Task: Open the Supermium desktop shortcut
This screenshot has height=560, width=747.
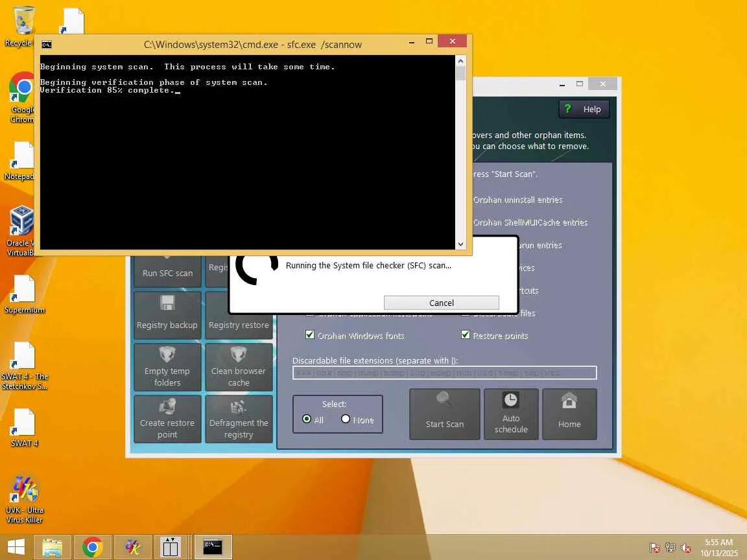Action: [x=24, y=294]
